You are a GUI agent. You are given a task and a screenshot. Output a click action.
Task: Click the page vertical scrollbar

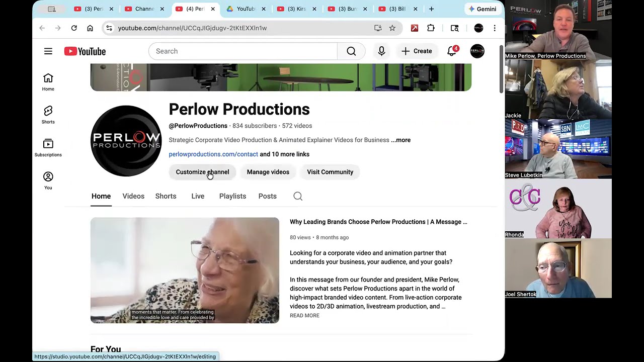(501, 69)
